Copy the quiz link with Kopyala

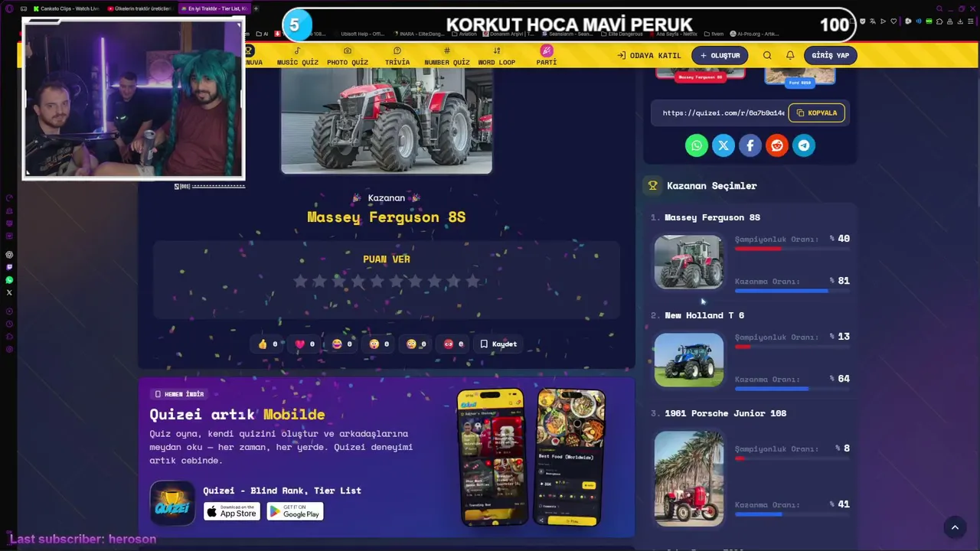click(x=817, y=112)
